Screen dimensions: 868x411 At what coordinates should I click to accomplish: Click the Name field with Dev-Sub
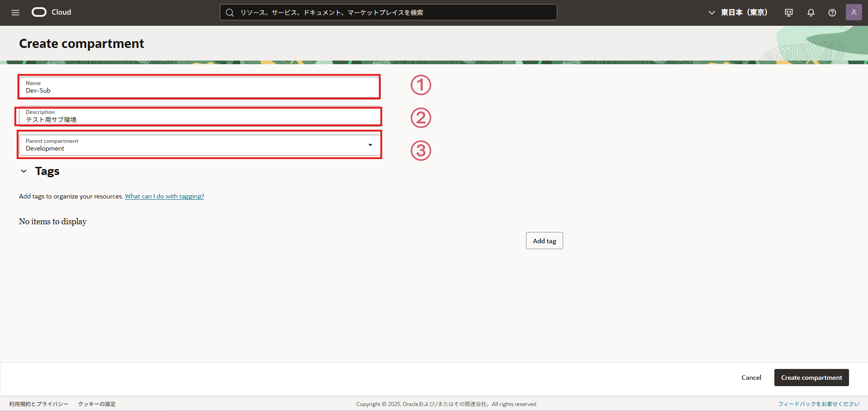(199, 87)
